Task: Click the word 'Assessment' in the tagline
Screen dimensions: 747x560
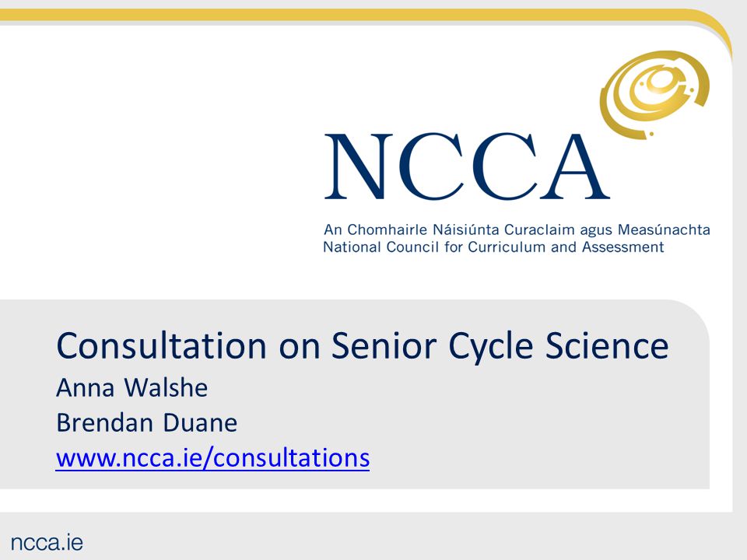Action: click(x=623, y=247)
